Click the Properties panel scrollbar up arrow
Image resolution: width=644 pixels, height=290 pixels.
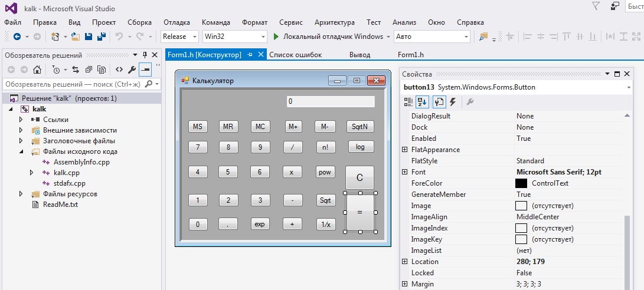pyautogui.click(x=627, y=116)
